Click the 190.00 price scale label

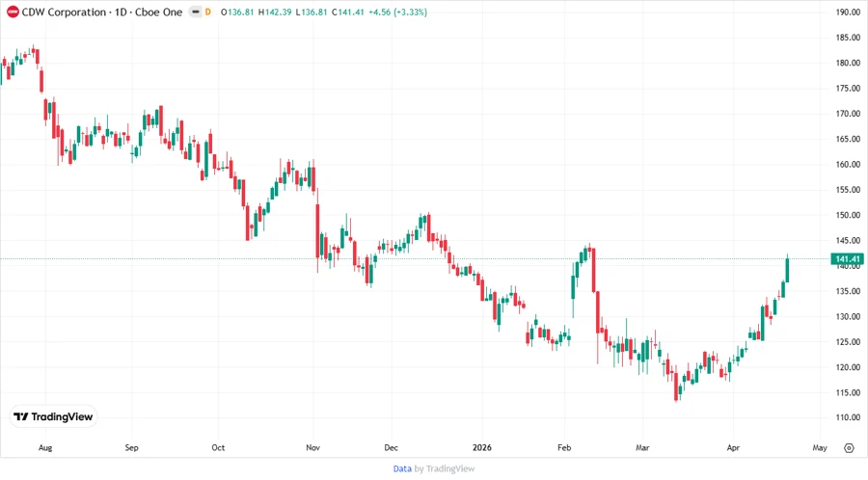pos(848,13)
